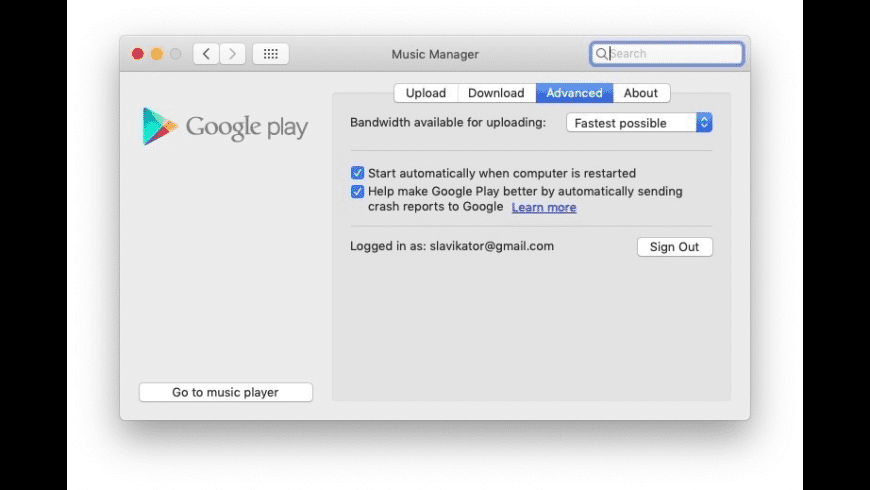Uncheck automatic crash reports to Google
The image size is (870, 490).
(x=357, y=191)
